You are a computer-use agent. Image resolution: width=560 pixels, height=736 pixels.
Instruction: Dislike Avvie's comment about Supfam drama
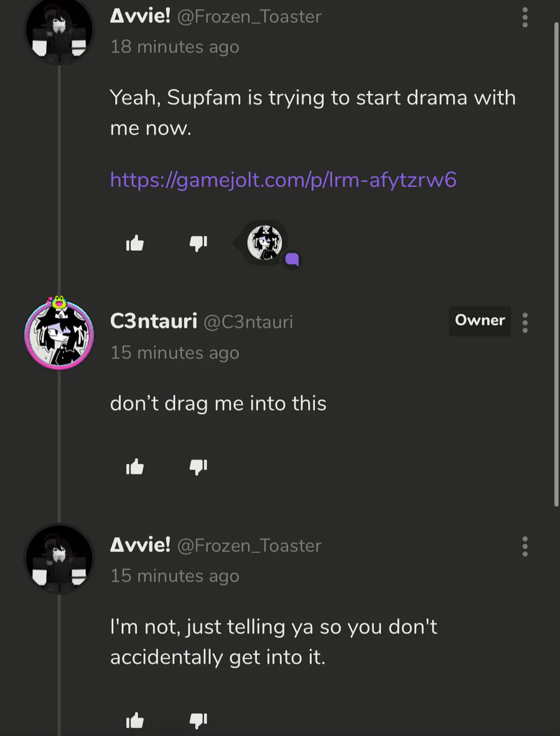pos(198,243)
